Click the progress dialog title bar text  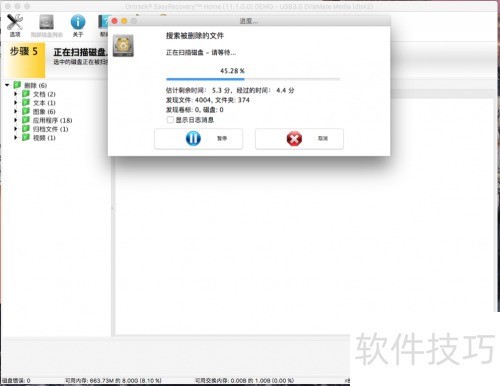click(x=249, y=21)
